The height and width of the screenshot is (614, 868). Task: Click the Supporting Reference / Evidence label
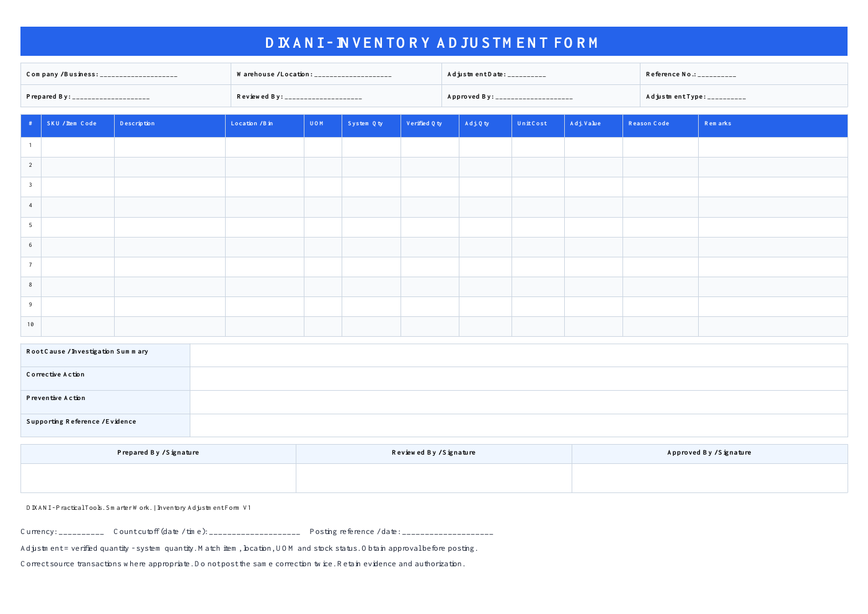(x=81, y=422)
